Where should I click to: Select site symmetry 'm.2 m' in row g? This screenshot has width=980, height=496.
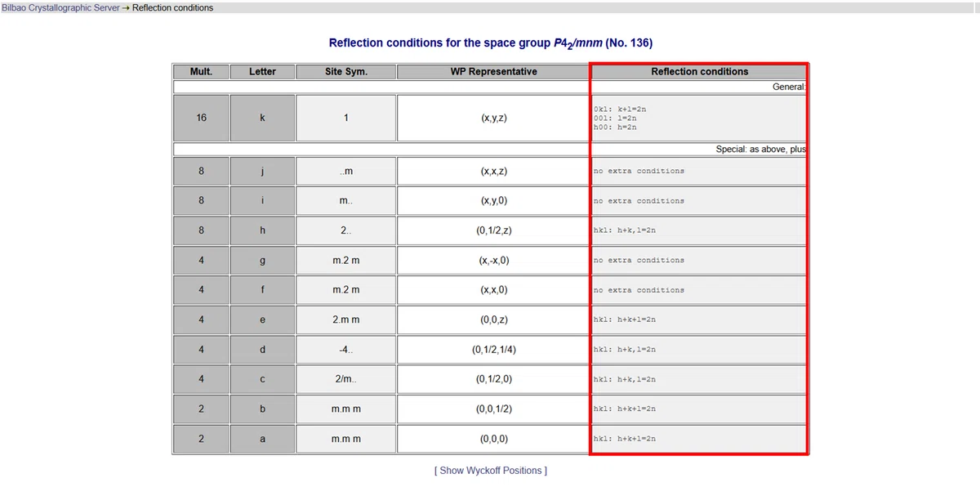pyautogui.click(x=346, y=261)
